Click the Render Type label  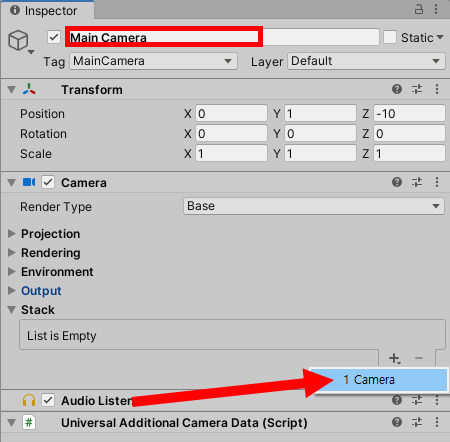(x=56, y=207)
